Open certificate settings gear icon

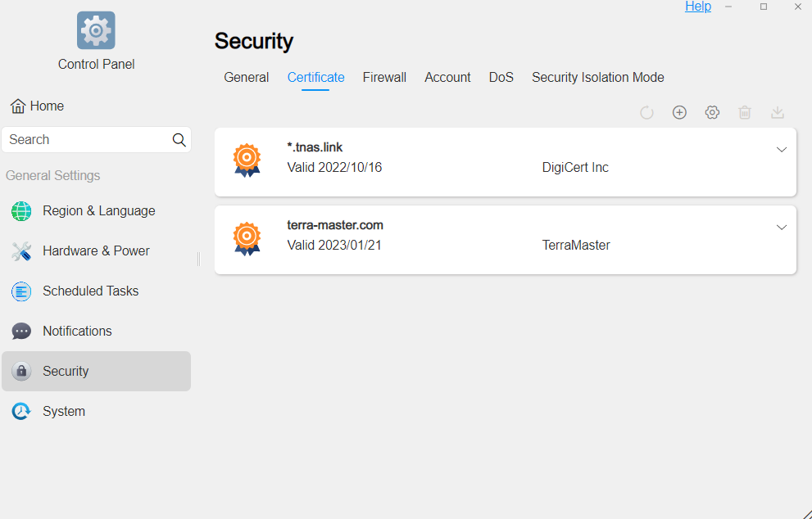[x=712, y=113]
